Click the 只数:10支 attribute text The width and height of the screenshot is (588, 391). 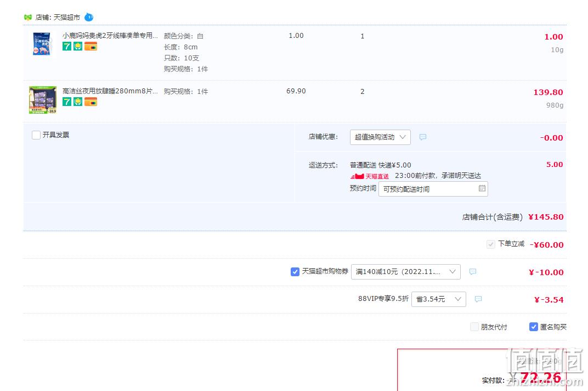tap(182, 58)
